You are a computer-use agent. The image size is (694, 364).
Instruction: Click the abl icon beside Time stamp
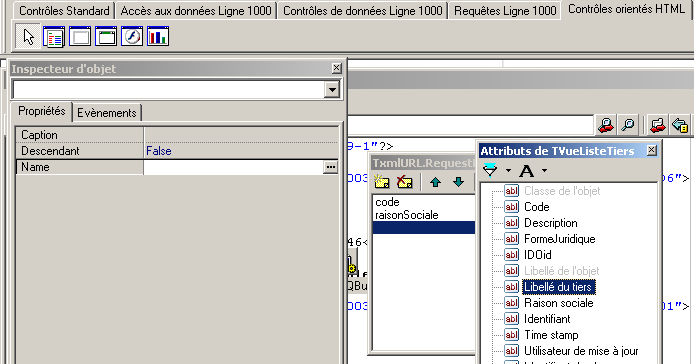click(512, 335)
